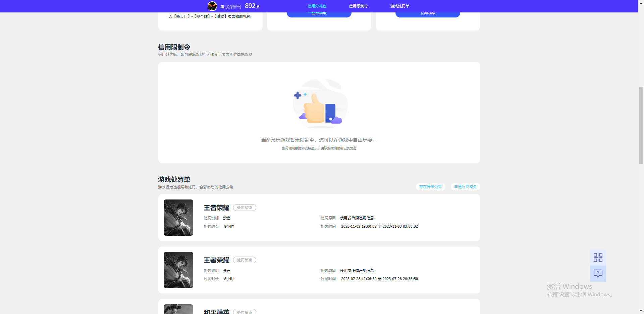This screenshot has height=314, width=644.
Task: Click the 信用限制令 section heading
Action: tap(174, 47)
